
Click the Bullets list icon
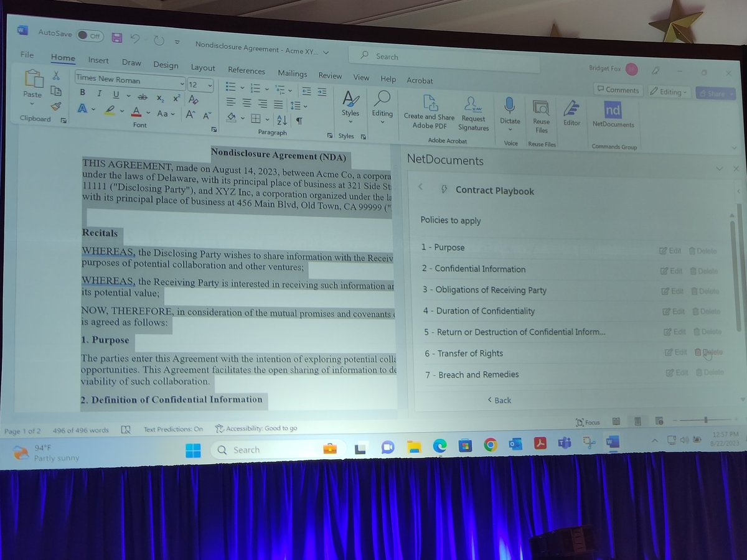click(230, 86)
